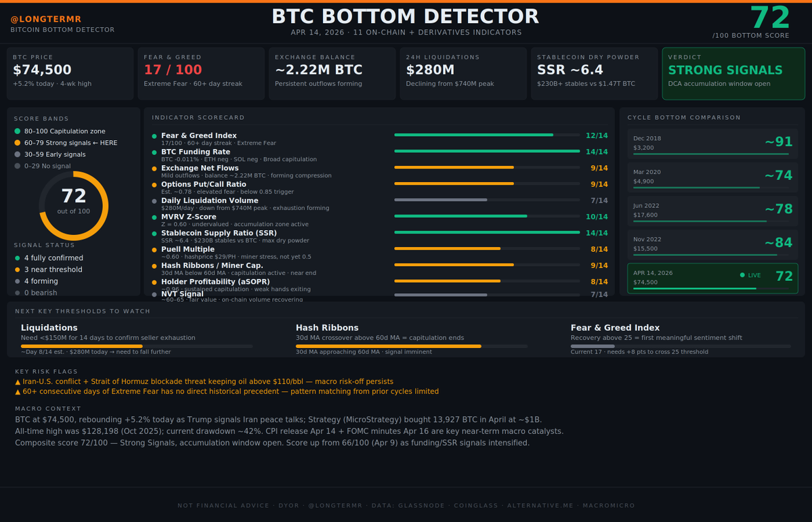The width and height of the screenshot is (812, 522).
Task: Open the Mar 2020 $4,900 cycle card
Action: pos(712,177)
